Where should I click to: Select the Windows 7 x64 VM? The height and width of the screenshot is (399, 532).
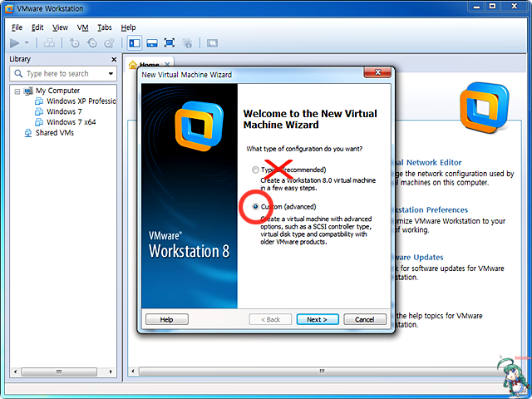[71, 122]
